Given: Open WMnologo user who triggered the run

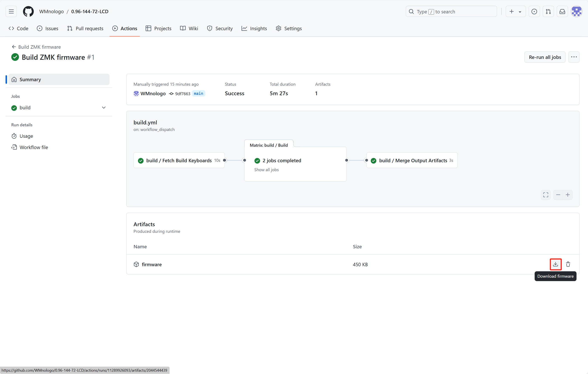Looking at the screenshot, I should coord(153,94).
